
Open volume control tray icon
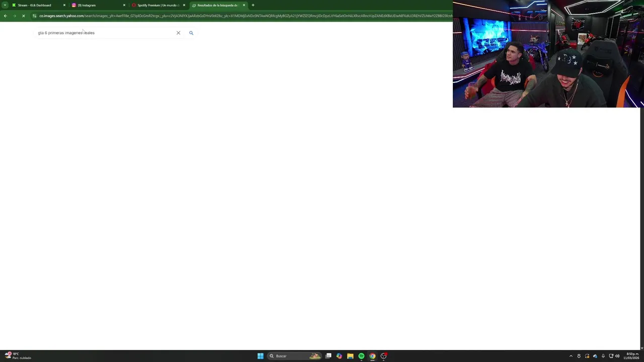click(617, 356)
